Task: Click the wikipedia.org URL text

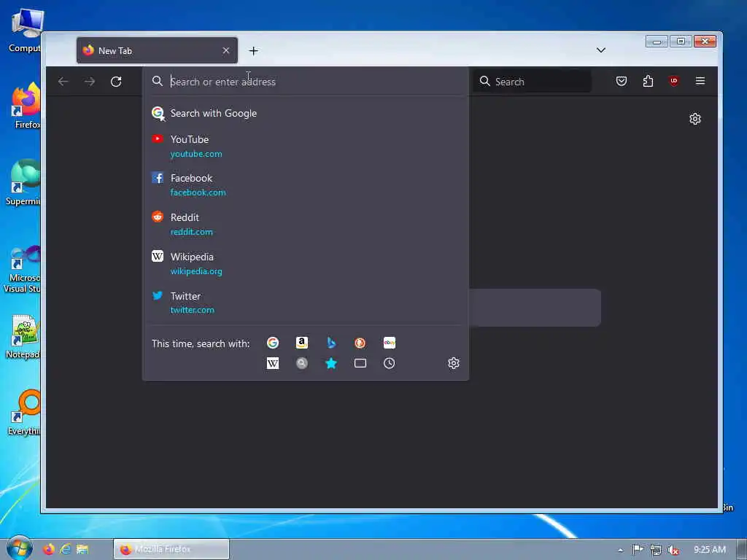Action: click(196, 271)
